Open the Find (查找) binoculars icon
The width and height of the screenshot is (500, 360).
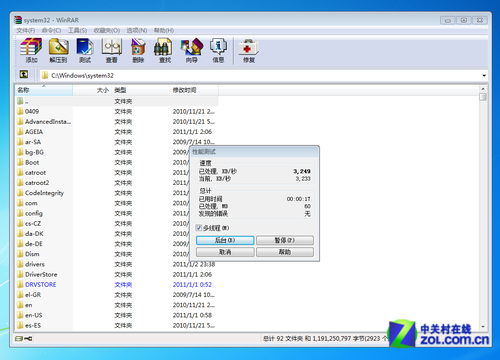(164, 50)
